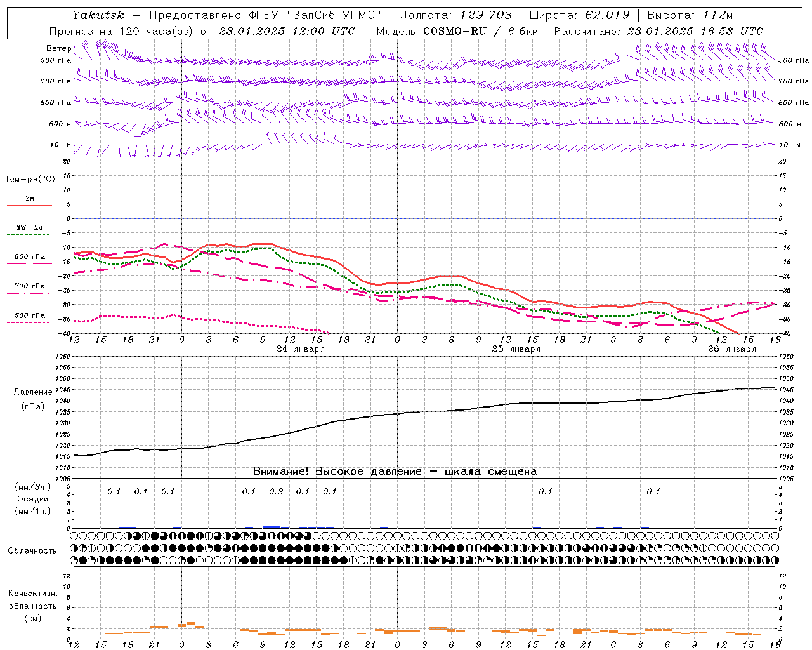The image size is (812, 650).
Task: Select the 'Предоставлено ФГБУ "ЗапСиб УГМС"' provider text
Action: (x=265, y=15)
